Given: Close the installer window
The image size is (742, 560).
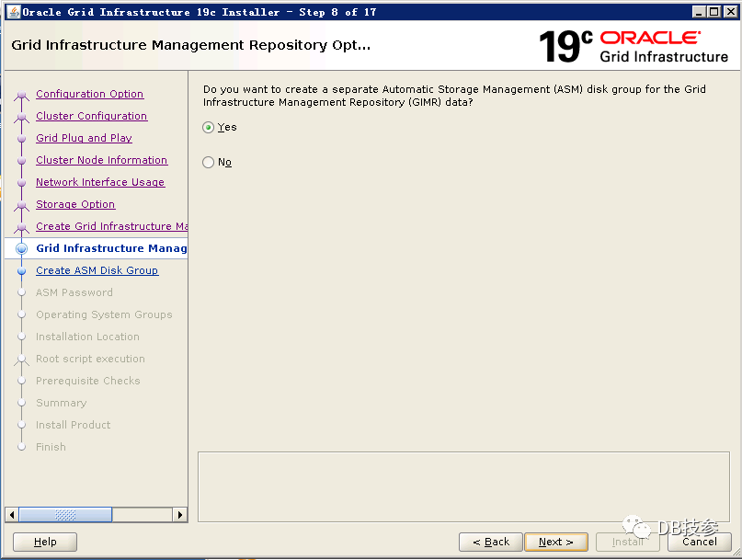Looking at the screenshot, I should (x=731, y=12).
